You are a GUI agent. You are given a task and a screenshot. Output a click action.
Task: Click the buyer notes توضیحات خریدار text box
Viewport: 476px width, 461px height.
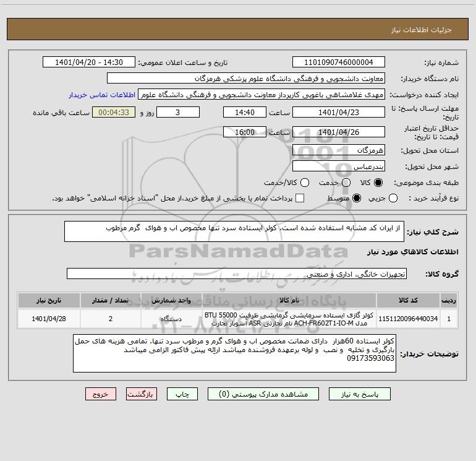[234, 353]
